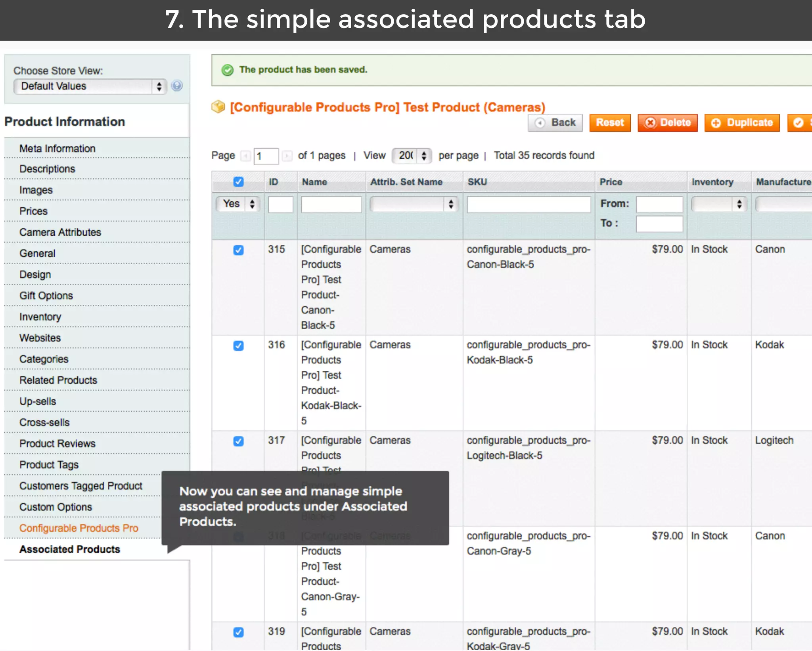This screenshot has height=651, width=812.
Task: Click the store view help icon
Action: coord(176,86)
